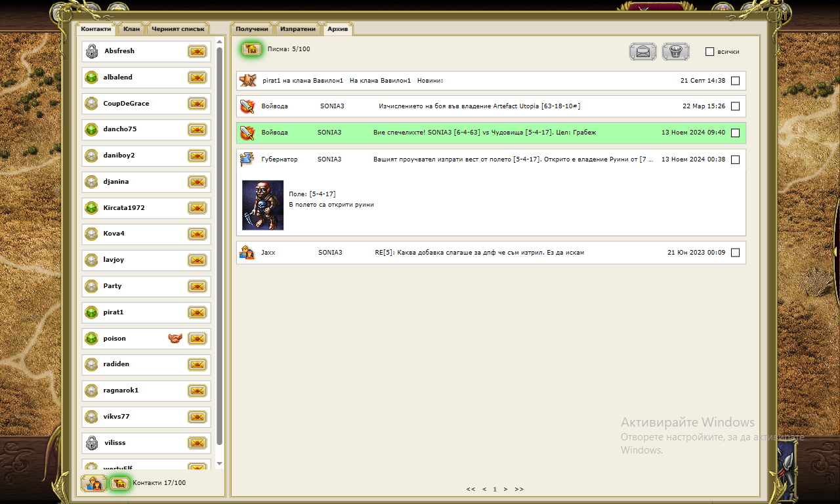Click the envelope icon next to ragnarok1
The width and height of the screenshot is (840, 504).
coord(197,390)
